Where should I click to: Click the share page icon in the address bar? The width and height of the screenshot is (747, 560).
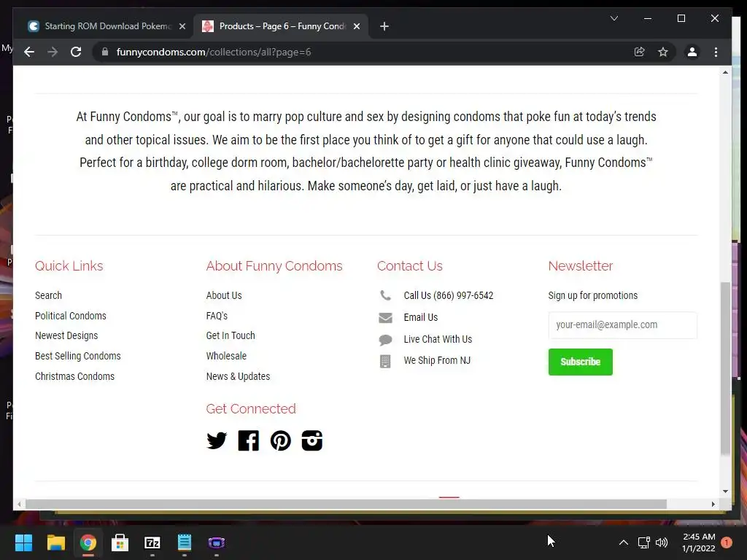coord(639,52)
